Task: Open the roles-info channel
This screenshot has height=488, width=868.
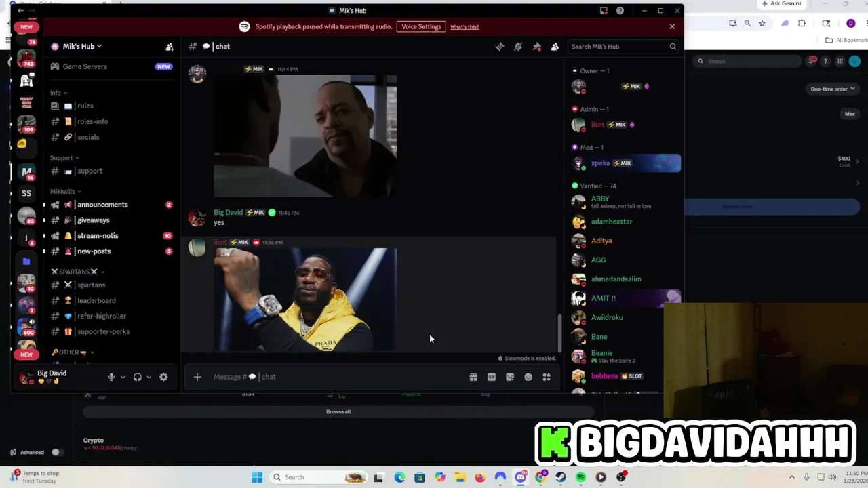Action: 111,121
